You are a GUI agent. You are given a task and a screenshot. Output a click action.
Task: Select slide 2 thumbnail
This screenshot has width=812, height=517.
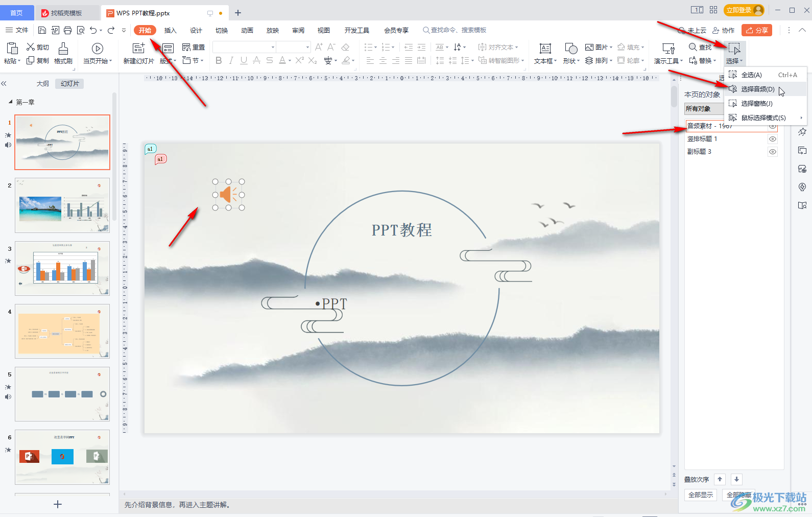click(62, 205)
